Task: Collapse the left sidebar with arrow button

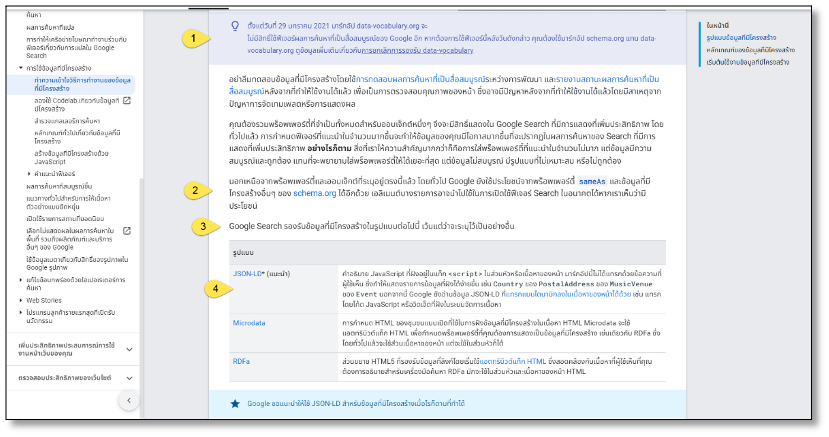Action: point(128,401)
